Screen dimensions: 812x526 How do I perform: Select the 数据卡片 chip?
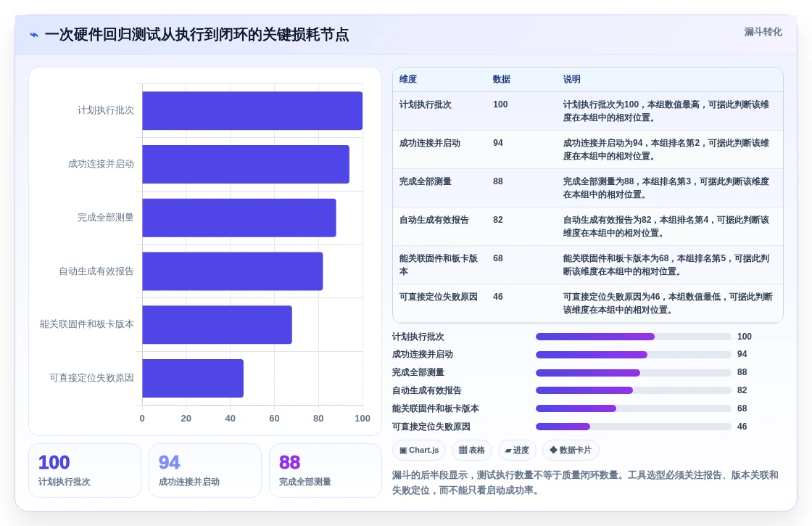pos(570,450)
